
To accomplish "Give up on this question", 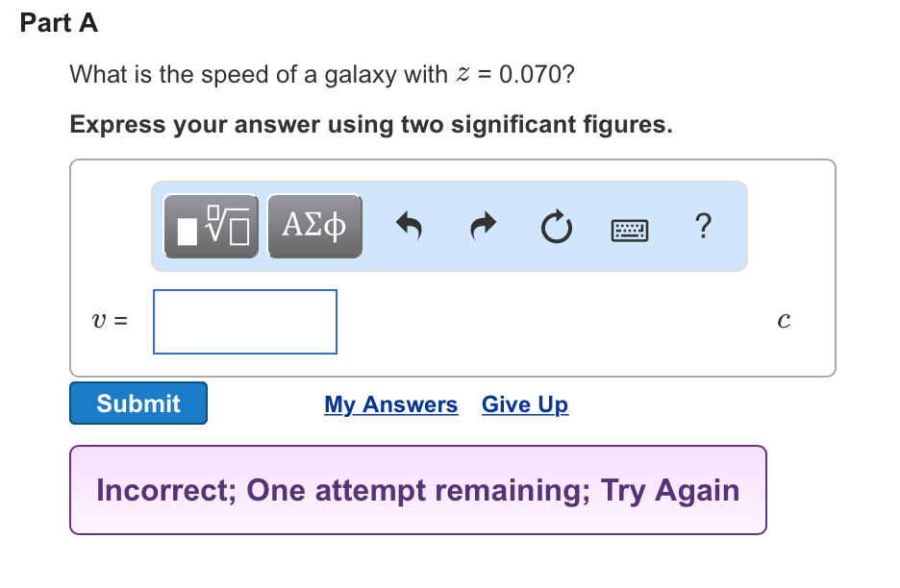I will 524,404.
